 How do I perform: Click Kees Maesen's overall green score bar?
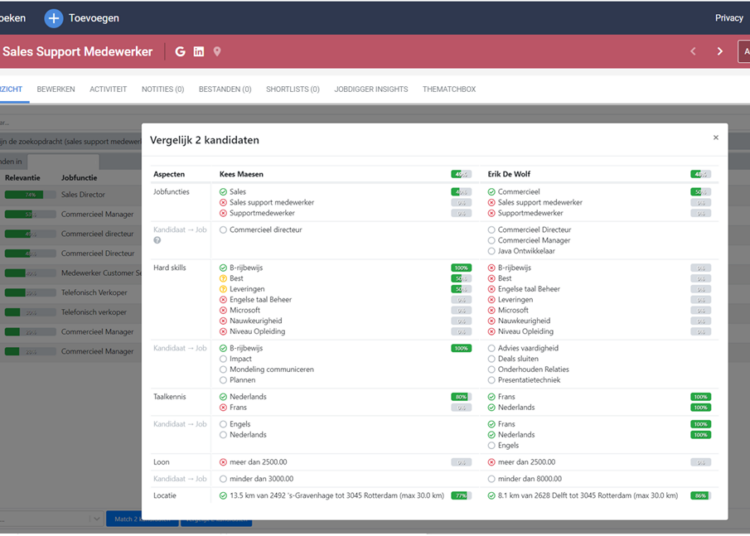461,174
